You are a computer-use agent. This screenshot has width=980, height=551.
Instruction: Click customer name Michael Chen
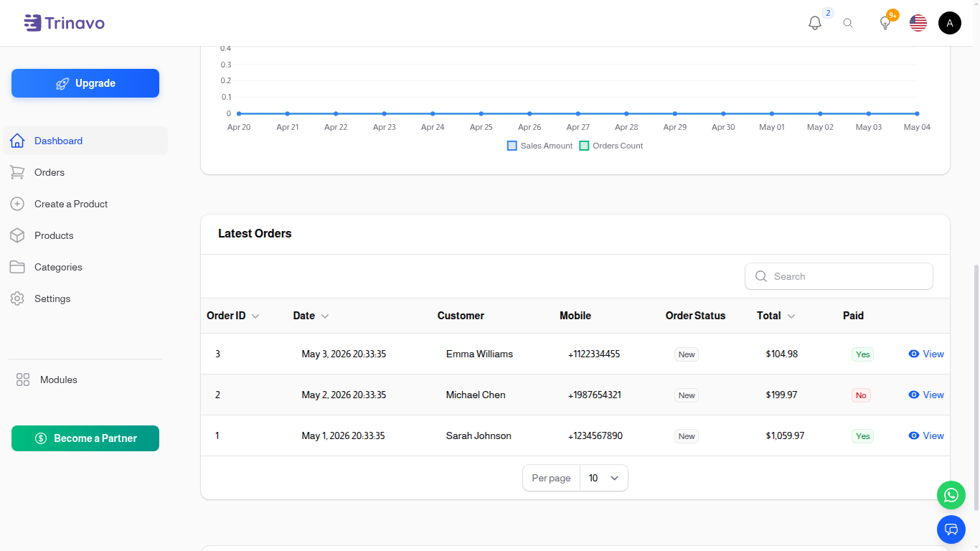click(x=476, y=395)
